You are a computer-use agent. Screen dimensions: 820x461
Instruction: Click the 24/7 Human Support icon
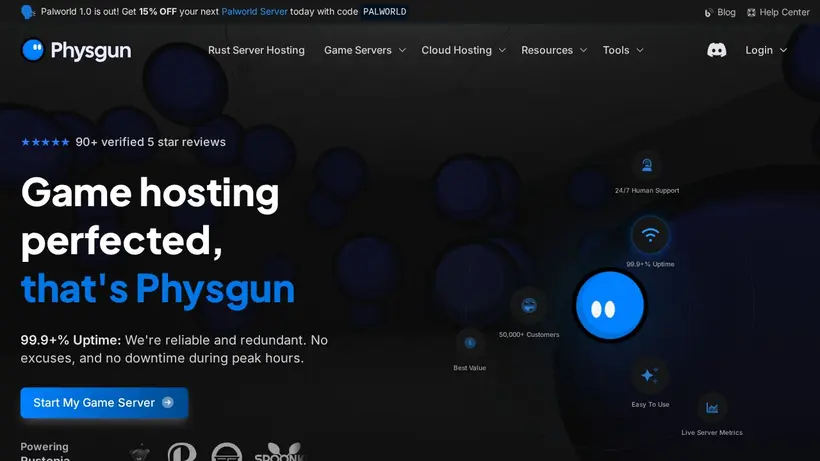click(x=647, y=166)
